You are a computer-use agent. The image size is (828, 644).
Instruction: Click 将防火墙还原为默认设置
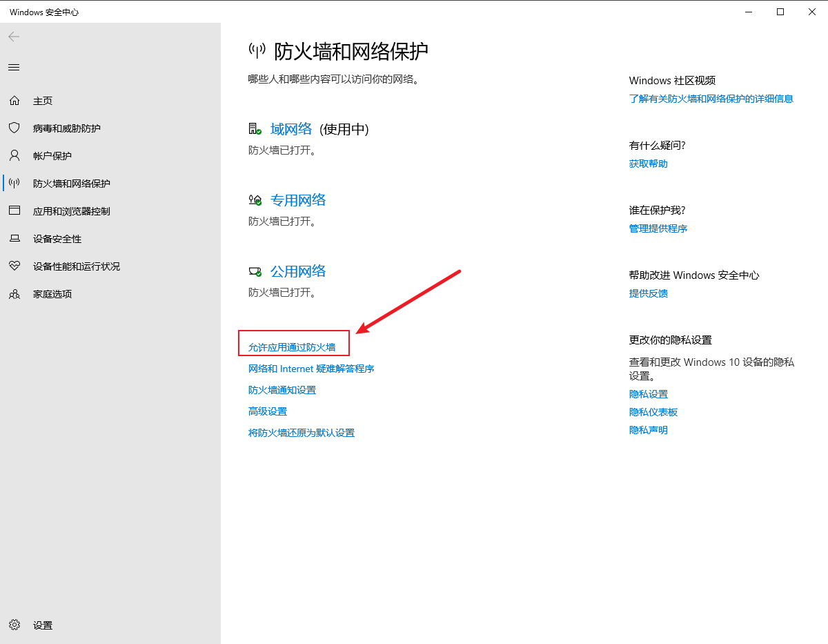(302, 433)
